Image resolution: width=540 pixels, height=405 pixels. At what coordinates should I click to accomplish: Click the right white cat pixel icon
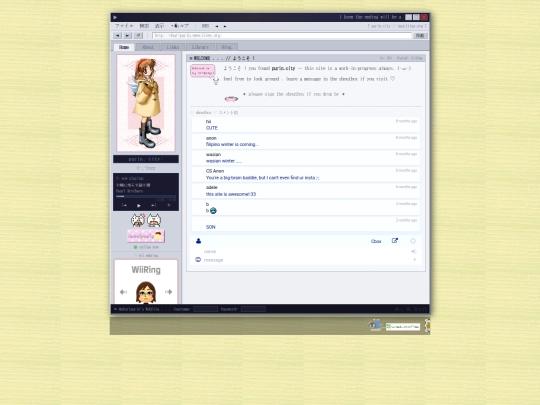click(154, 220)
